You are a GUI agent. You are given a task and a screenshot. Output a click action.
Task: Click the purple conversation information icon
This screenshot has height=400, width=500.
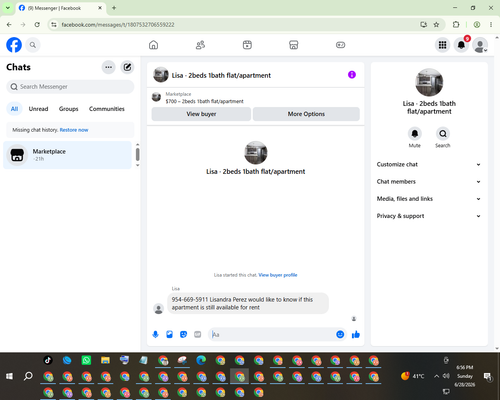[x=352, y=75]
